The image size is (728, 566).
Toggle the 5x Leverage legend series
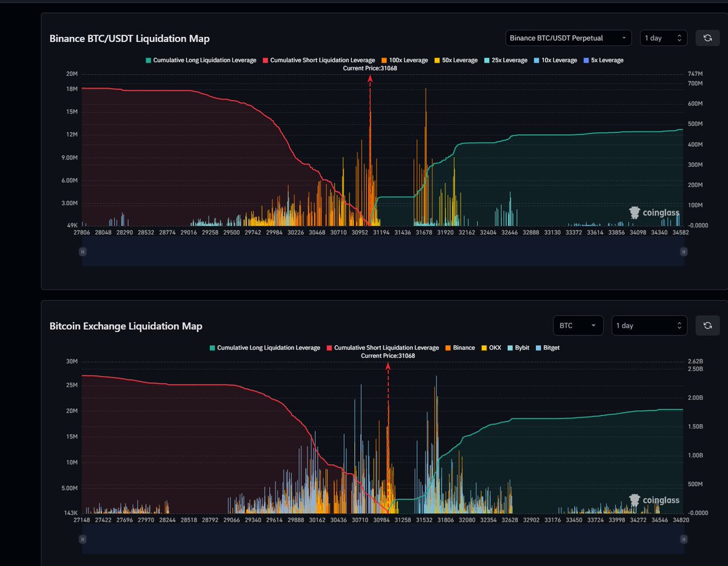(x=603, y=60)
